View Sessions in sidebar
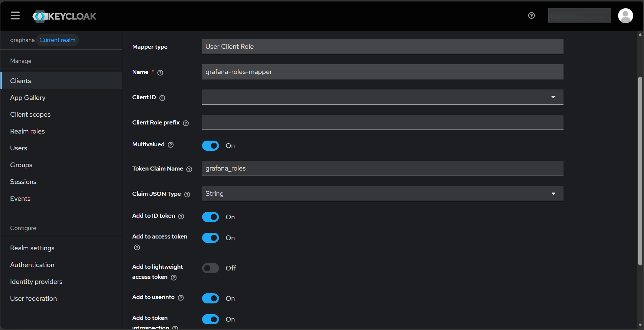The image size is (644, 330). point(61,182)
